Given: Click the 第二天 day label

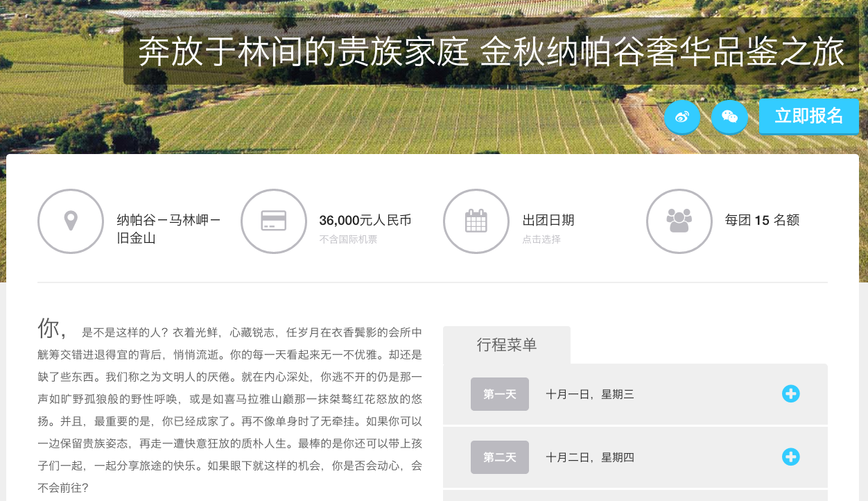Looking at the screenshot, I should click(500, 457).
